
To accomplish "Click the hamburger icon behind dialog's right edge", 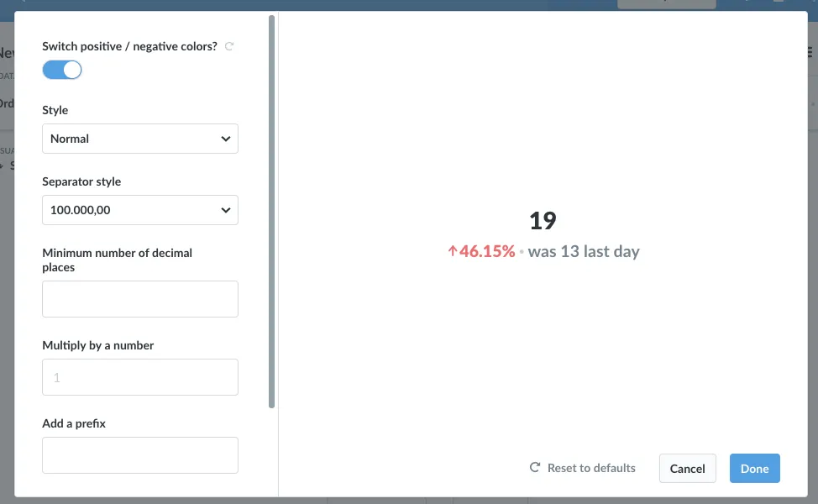I will (x=810, y=52).
